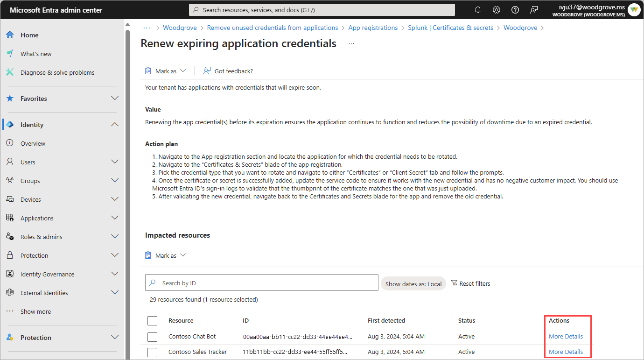The width and height of the screenshot is (644, 360).
Task: Open What's new in sidebar
Action: (36, 54)
